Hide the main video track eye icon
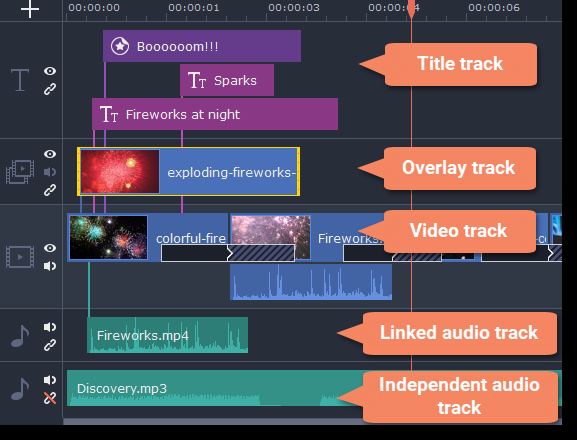 coord(50,248)
